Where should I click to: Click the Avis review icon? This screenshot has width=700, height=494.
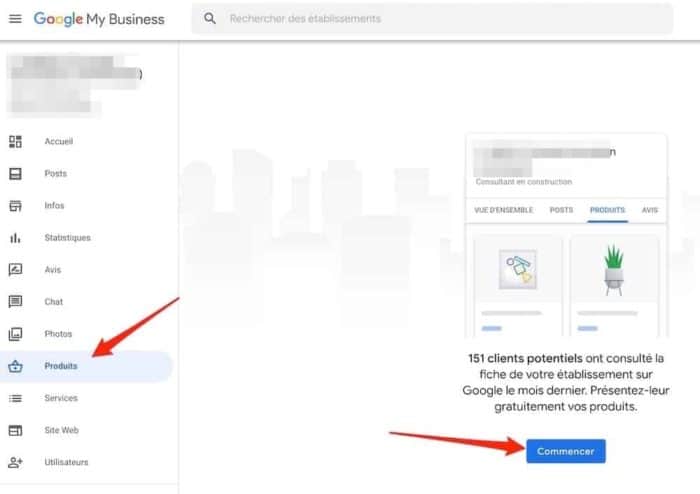click(15, 270)
